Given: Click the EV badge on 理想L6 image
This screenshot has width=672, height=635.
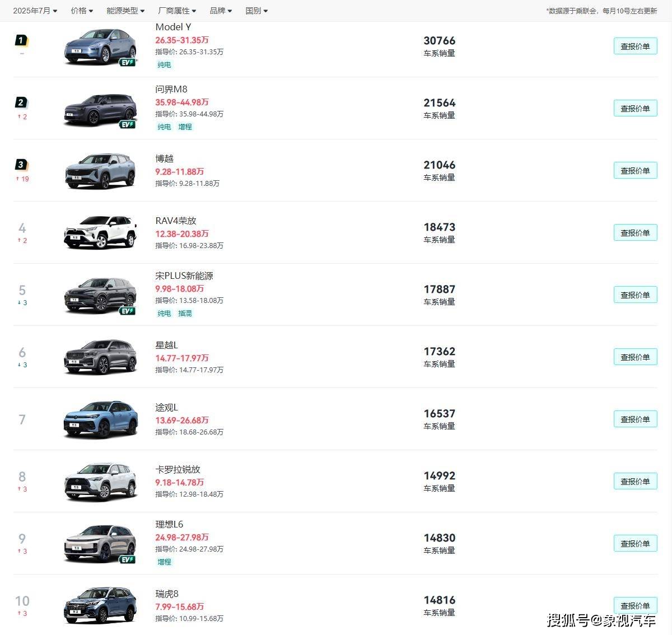Looking at the screenshot, I should click(x=128, y=559).
